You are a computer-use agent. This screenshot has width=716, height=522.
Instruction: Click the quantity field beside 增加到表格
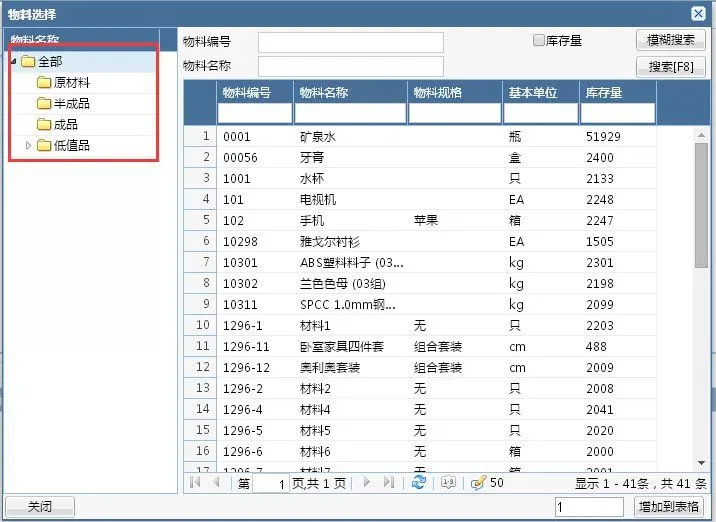[x=589, y=507]
